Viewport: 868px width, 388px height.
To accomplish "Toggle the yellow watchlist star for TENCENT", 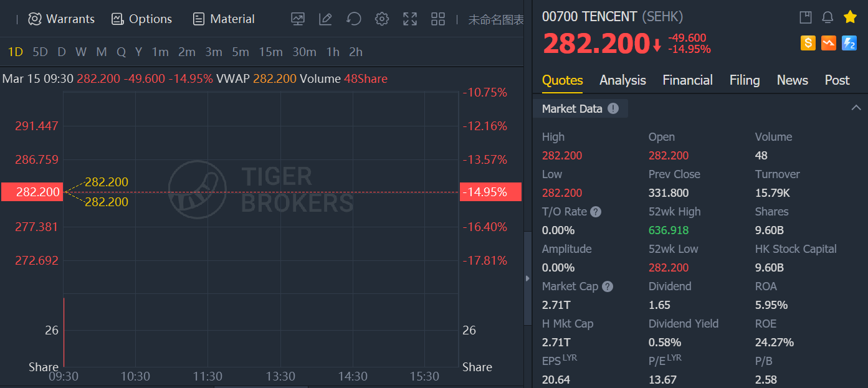I will point(850,17).
